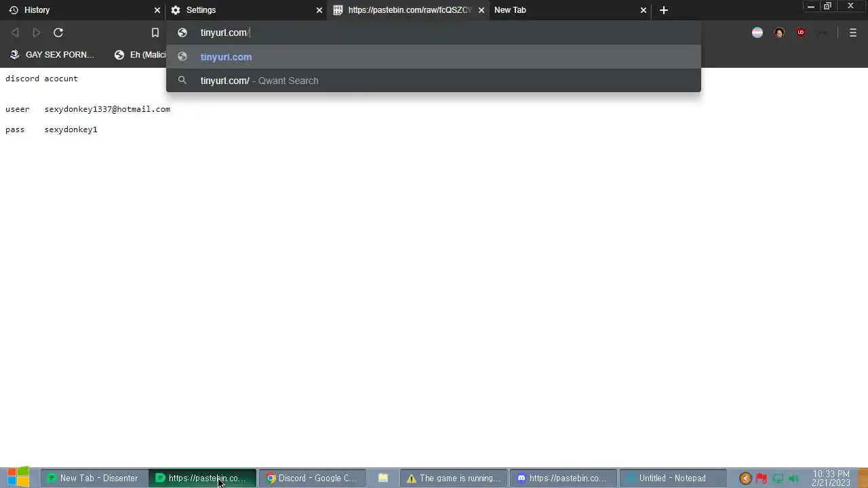Switch to the pastebin raw tab
The width and height of the screenshot is (868, 488).
point(409,10)
